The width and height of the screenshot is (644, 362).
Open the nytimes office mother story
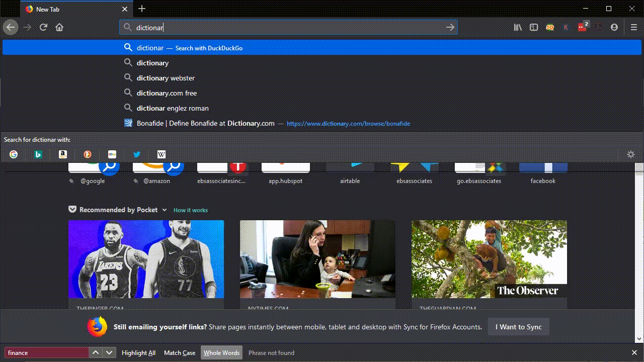click(317, 259)
